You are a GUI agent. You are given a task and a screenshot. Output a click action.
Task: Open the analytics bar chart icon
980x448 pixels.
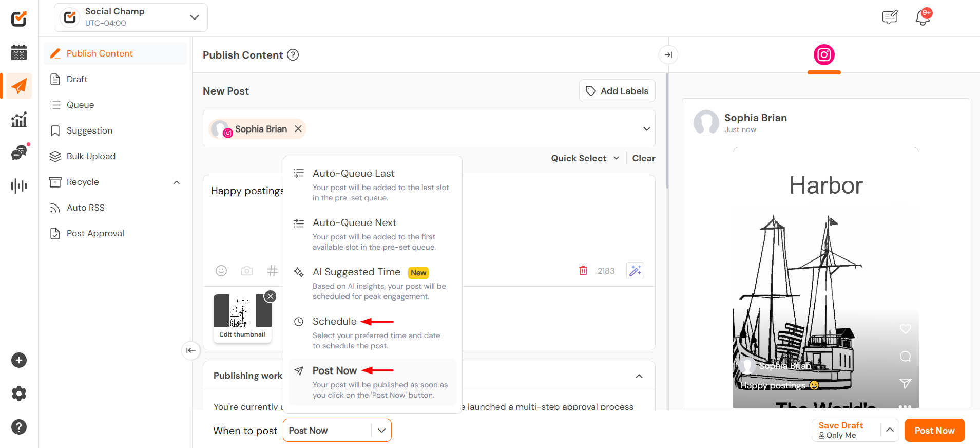(x=19, y=120)
